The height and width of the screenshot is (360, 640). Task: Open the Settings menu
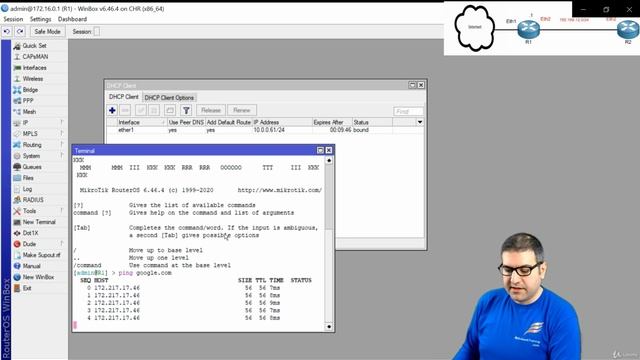[x=40, y=19]
